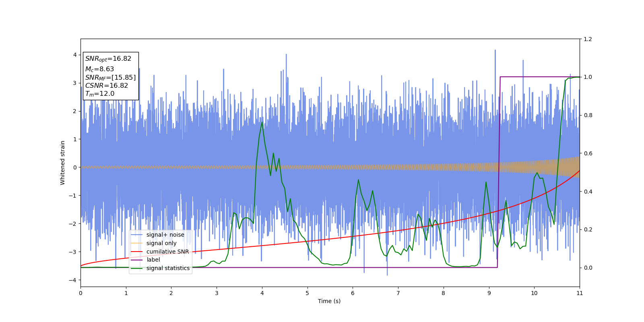Click the x-axis tick label 4
The width and height of the screenshot is (644, 322).
click(262, 293)
